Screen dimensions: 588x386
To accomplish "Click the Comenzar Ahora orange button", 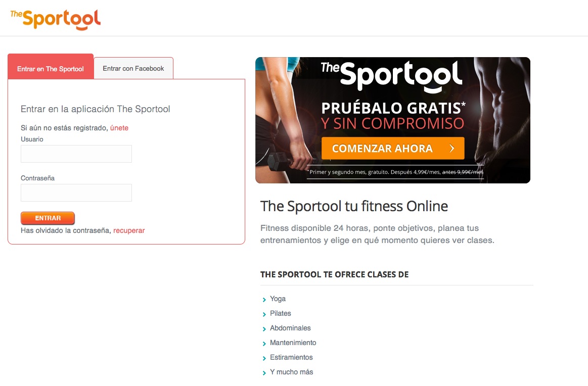I will click(x=393, y=149).
